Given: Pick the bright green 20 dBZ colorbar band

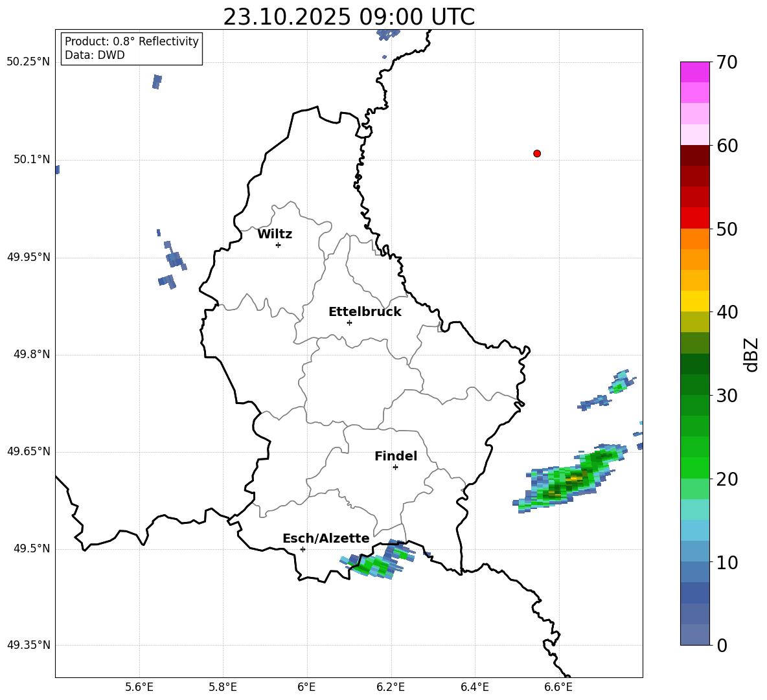Looking at the screenshot, I should pos(694,468).
